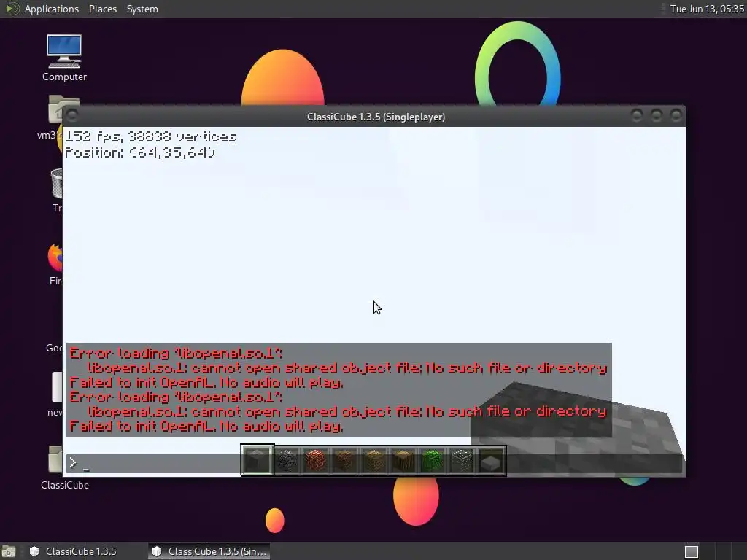Click the fps and vertices status text
This screenshot has width=747, height=560.
(x=150, y=136)
